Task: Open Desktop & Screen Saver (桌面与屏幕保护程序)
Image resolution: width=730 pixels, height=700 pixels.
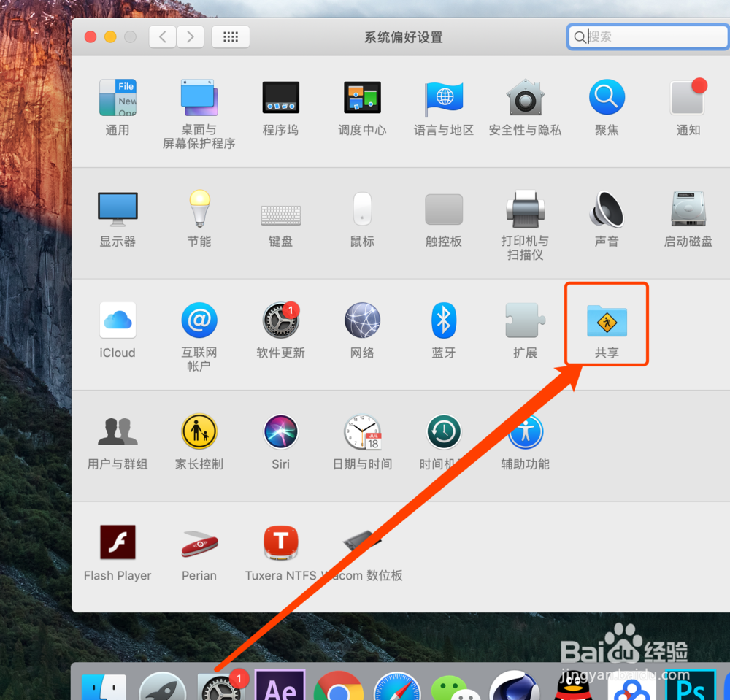Action: 199,98
